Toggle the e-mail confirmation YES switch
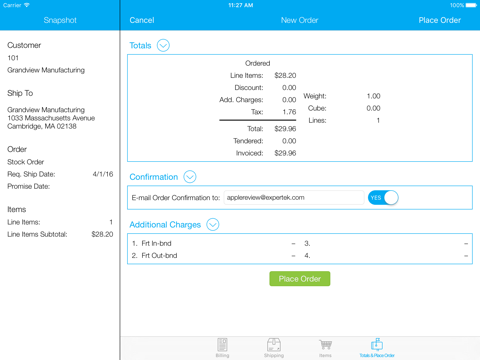Screen dimensions: 480x360 point(383,198)
